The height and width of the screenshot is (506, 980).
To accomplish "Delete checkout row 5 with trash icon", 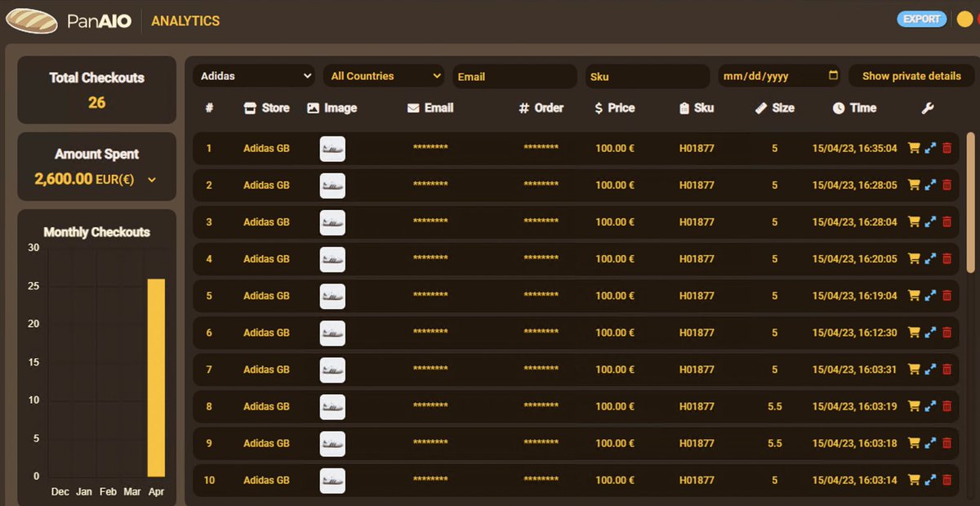I will 947,295.
